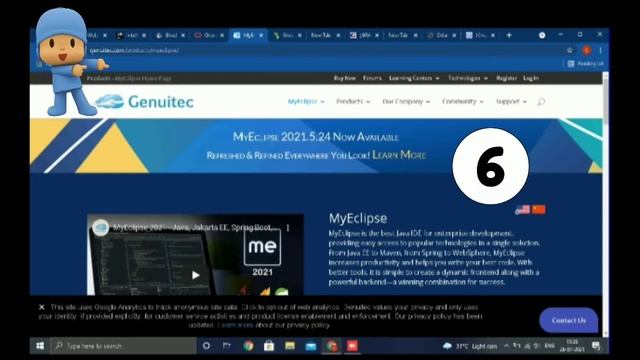
Task: Open the red recorder app on taskbar
Action: click(x=352, y=346)
